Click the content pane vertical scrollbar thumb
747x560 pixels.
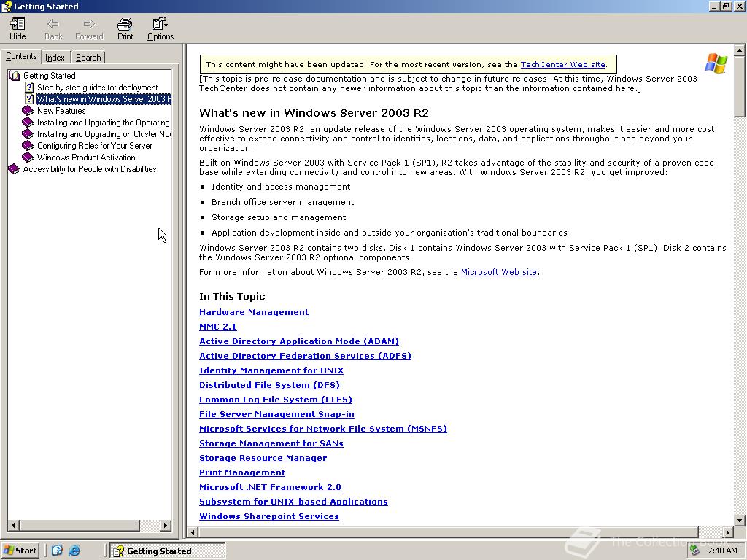(740, 86)
